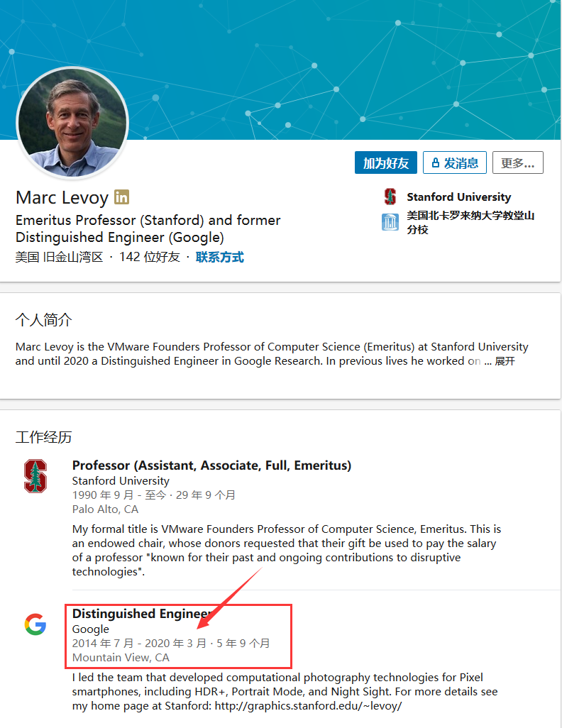562x728 pixels.
Task: Click the blue university building icon
Action: tap(390, 222)
